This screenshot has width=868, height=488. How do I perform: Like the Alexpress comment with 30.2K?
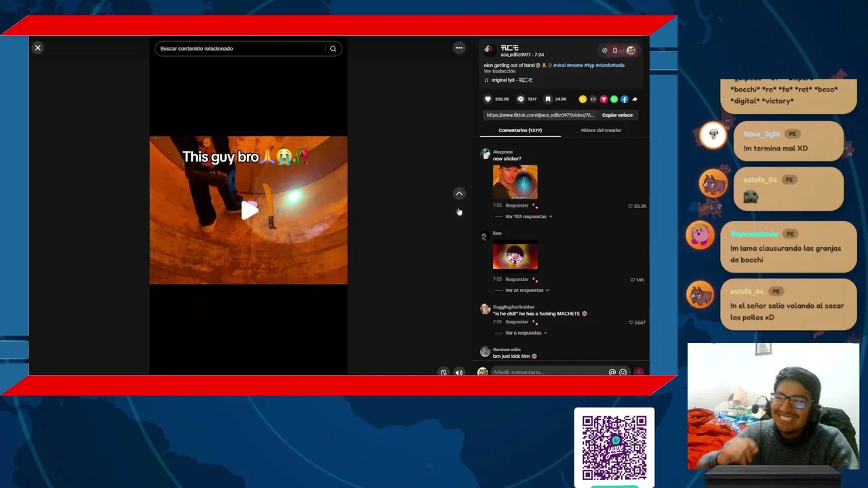point(630,206)
